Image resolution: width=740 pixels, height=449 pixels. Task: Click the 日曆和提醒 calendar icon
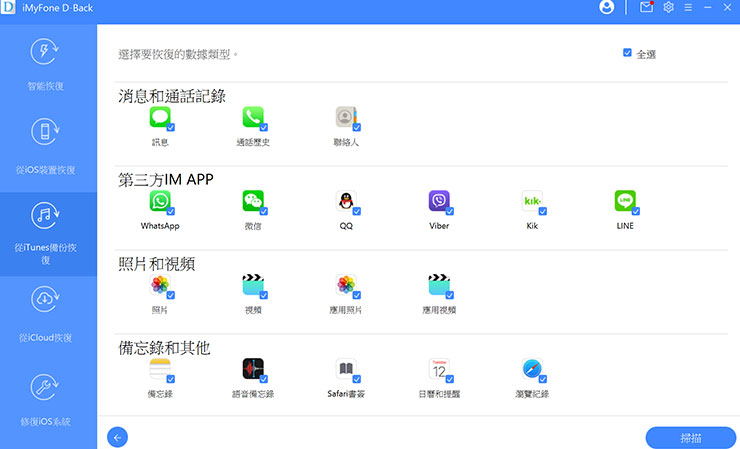(x=439, y=369)
